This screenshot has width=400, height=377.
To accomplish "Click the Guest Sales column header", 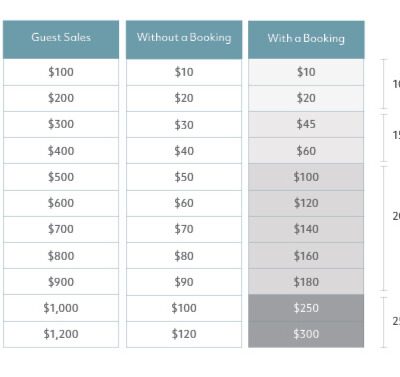I will pos(61,40).
